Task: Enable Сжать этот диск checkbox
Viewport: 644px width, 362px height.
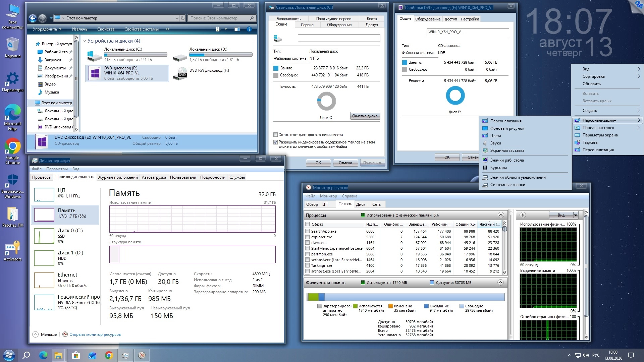Action: pyautogui.click(x=275, y=135)
